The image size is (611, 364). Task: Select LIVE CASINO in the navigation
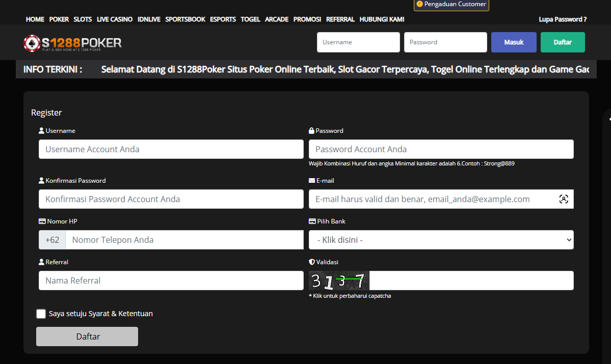tap(115, 19)
